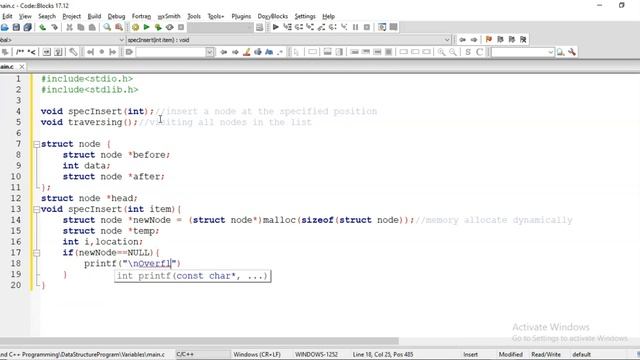Click the Copy toolbar icon
This screenshot has width=640, height=360.
tap(81, 27)
